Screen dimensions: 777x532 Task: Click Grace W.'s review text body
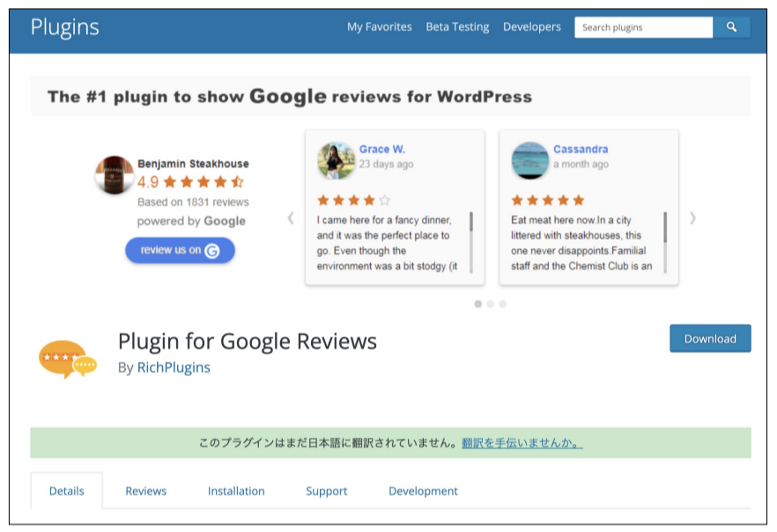tap(388, 243)
